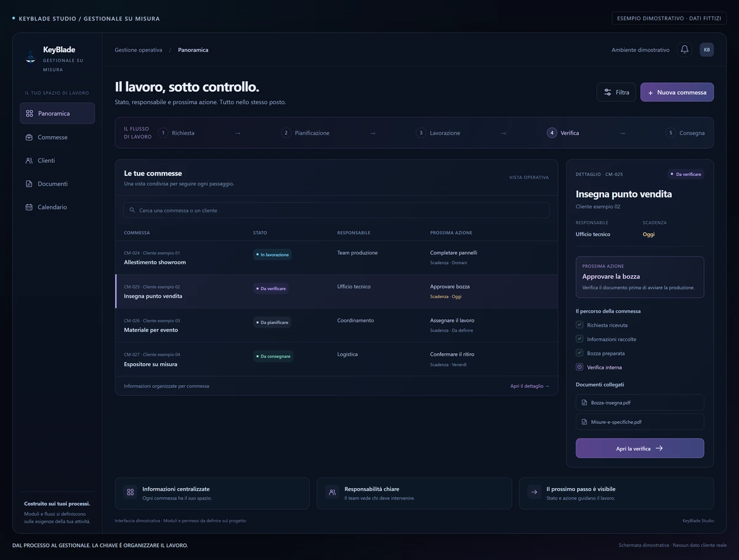This screenshot has height=560, width=739.
Task: Click the Da verificare badge in the table
Action: pyautogui.click(x=271, y=288)
